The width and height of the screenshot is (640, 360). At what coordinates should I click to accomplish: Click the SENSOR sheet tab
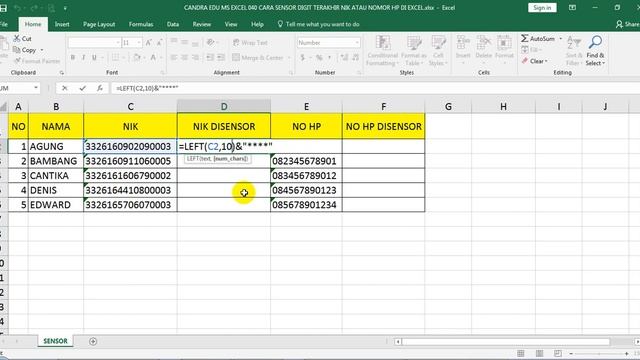pyautogui.click(x=56, y=341)
